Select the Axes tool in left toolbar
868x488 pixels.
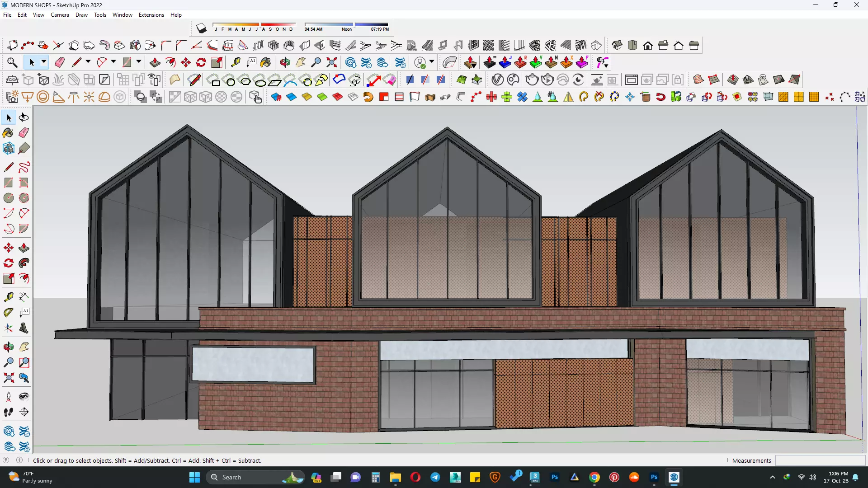[x=9, y=328]
